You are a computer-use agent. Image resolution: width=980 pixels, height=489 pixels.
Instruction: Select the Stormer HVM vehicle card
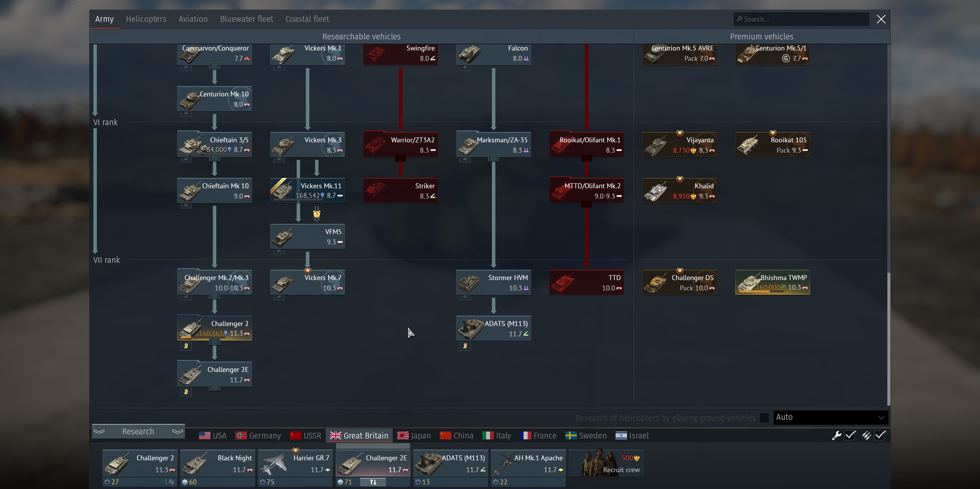pyautogui.click(x=493, y=282)
